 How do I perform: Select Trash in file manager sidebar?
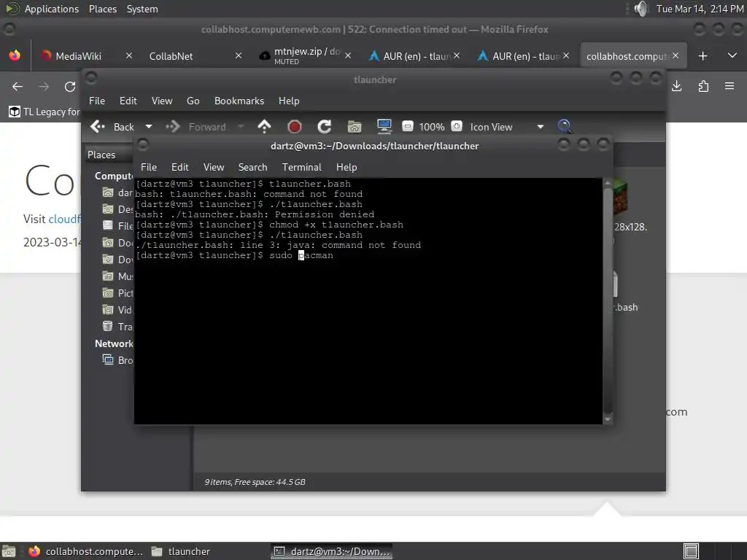pyautogui.click(x=117, y=327)
